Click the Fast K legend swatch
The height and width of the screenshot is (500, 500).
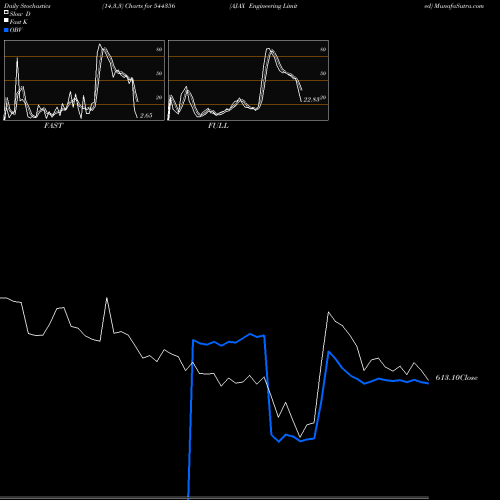coord(6,20)
